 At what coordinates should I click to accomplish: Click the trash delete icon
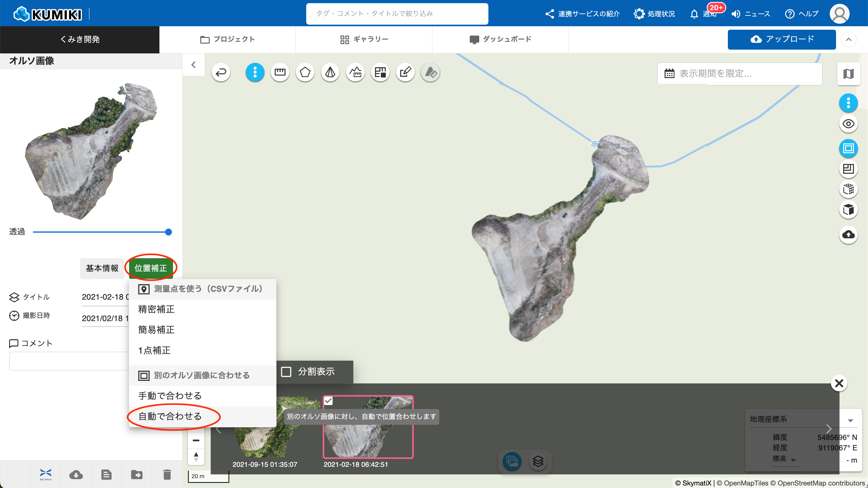pos(167,474)
